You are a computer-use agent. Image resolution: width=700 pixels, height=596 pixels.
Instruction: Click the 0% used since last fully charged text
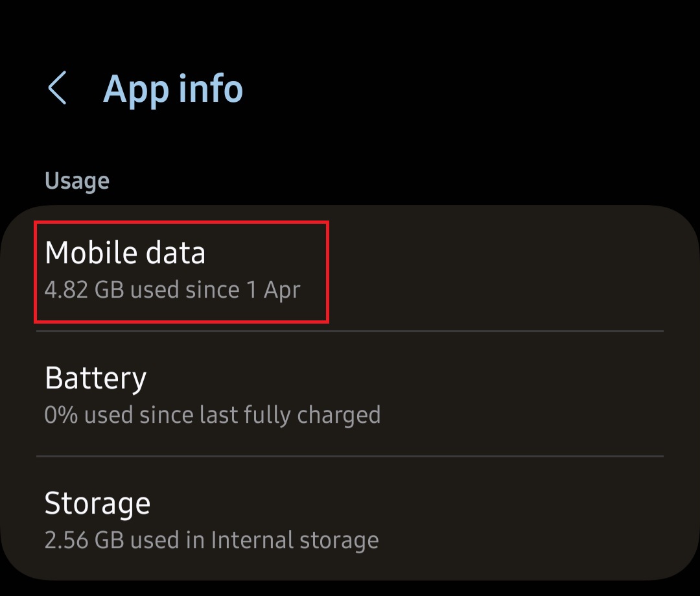(x=212, y=414)
